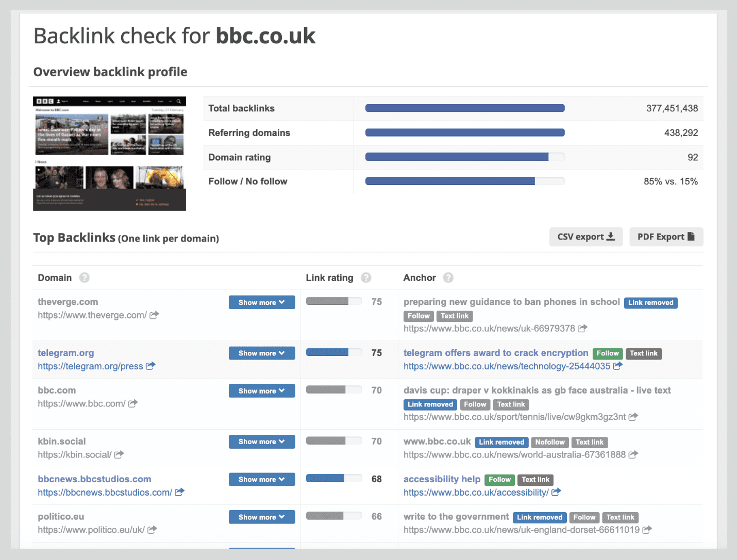Open theverge.com external link icon

point(154,315)
